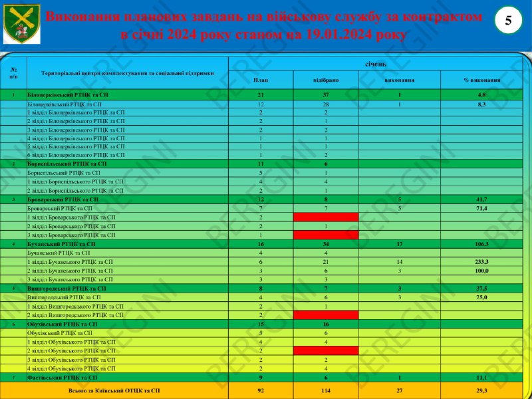
Task: Click the percentage value '75,0'
Action: pyautogui.click(x=481, y=297)
